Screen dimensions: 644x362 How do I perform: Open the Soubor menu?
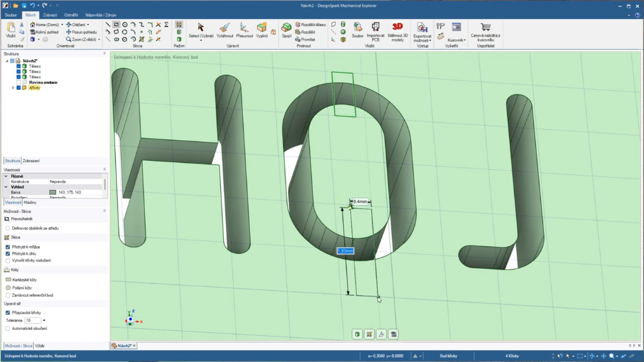[x=11, y=15]
